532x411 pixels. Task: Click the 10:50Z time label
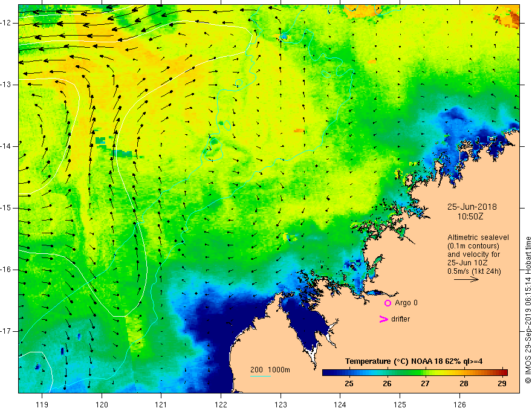click(470, 216)
